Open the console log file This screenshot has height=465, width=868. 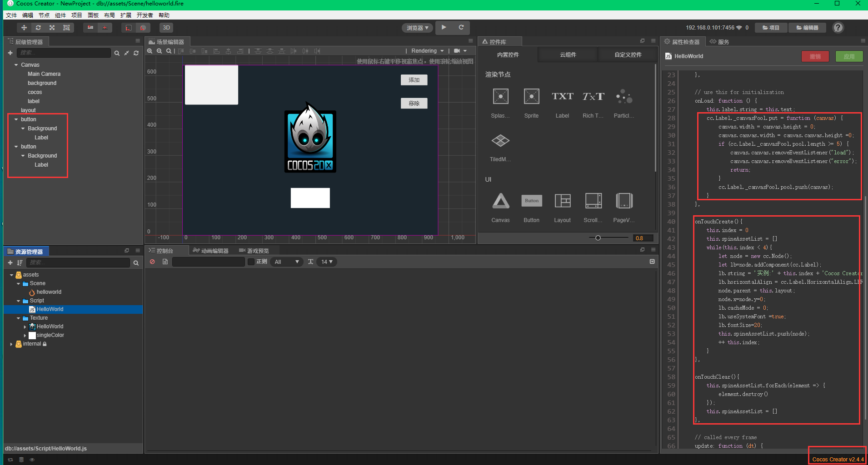click(165, 262)
